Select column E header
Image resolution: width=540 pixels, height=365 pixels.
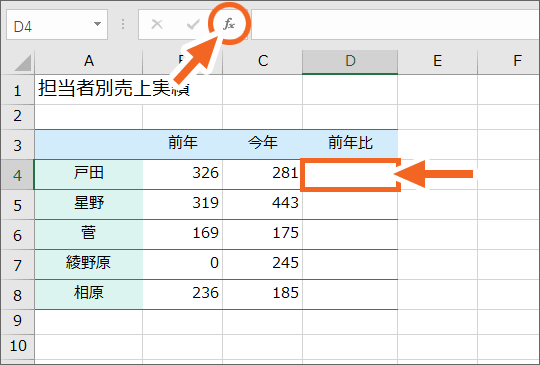437,61
